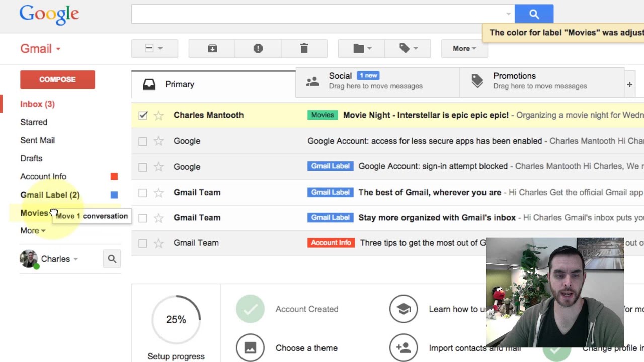Open the Account Info label
This screenshot has height=362, width=644.
click(x=43, y=176)
